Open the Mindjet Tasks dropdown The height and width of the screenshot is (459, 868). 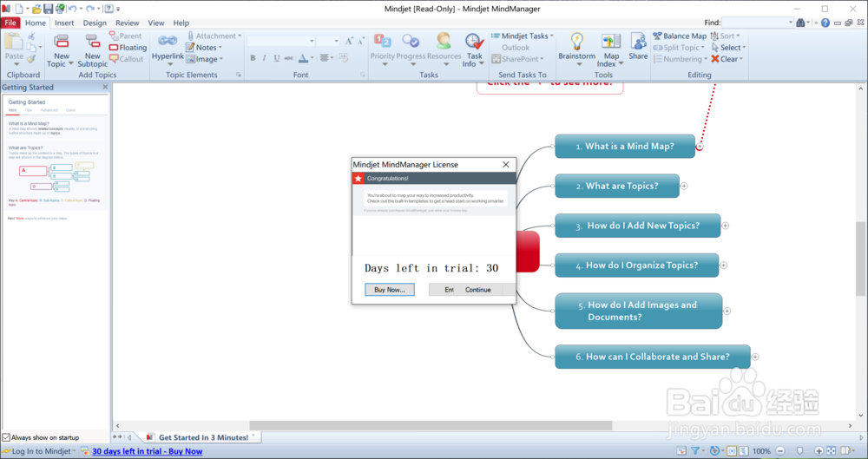(x=552, y=36)
